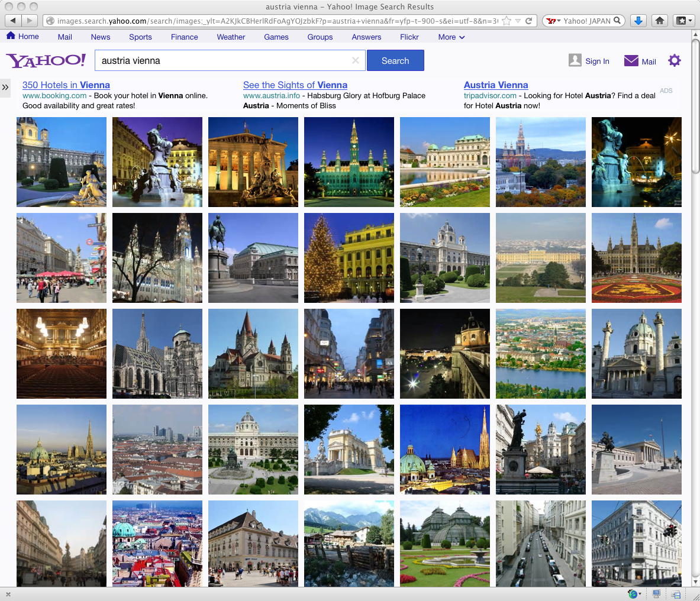
Task: Click the ADS label text
Action: [x=666, y=91]
